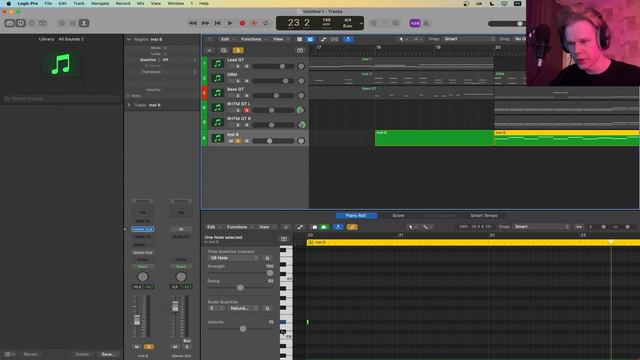Click the Library Delete button
The height and width of the screenshot is (360, 640).
(82, 354)
